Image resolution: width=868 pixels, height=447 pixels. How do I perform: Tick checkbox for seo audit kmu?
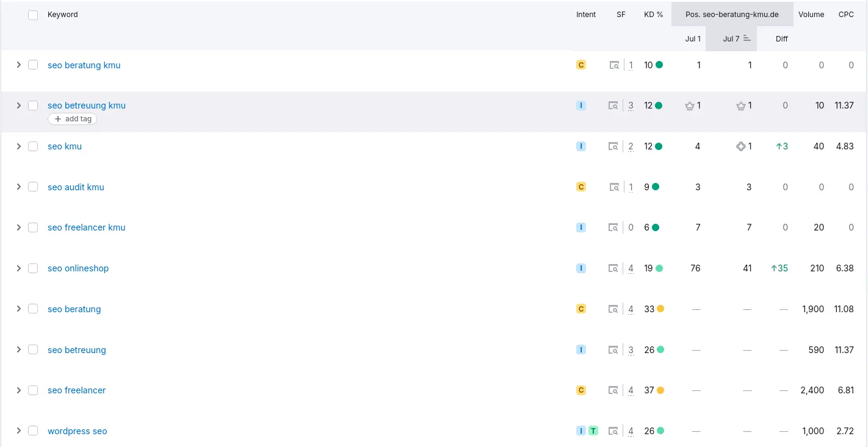click(x=33, y=187)
